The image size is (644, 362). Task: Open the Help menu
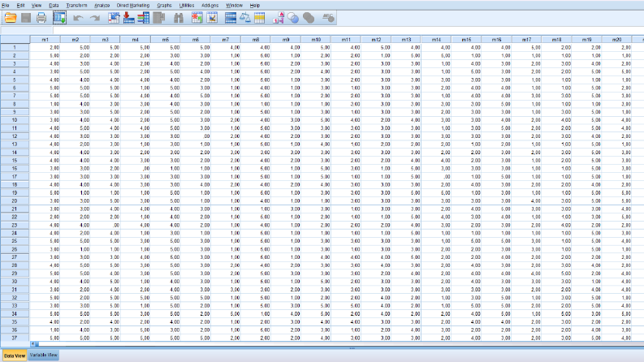[x=255, y=6]
